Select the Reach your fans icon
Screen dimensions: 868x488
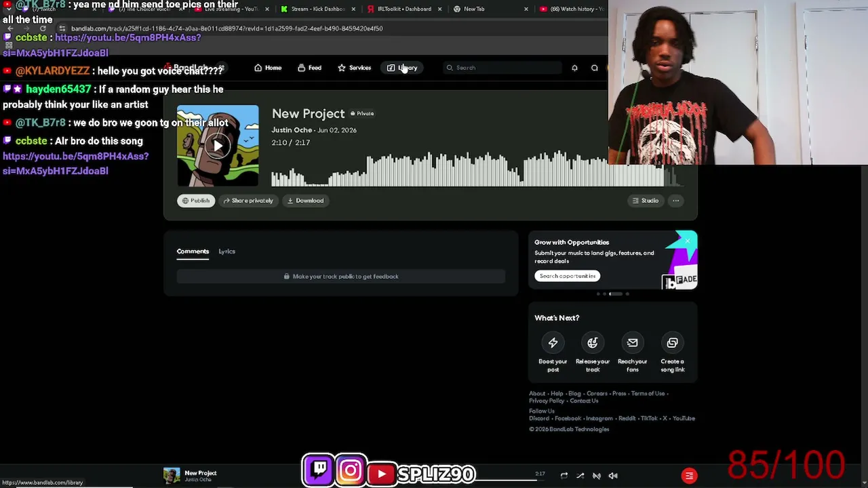coord(632,343)
